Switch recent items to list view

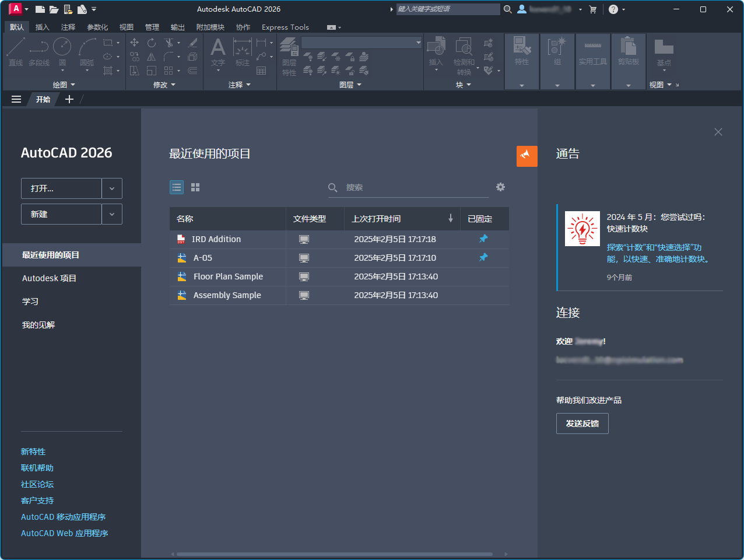click(177, 187)
